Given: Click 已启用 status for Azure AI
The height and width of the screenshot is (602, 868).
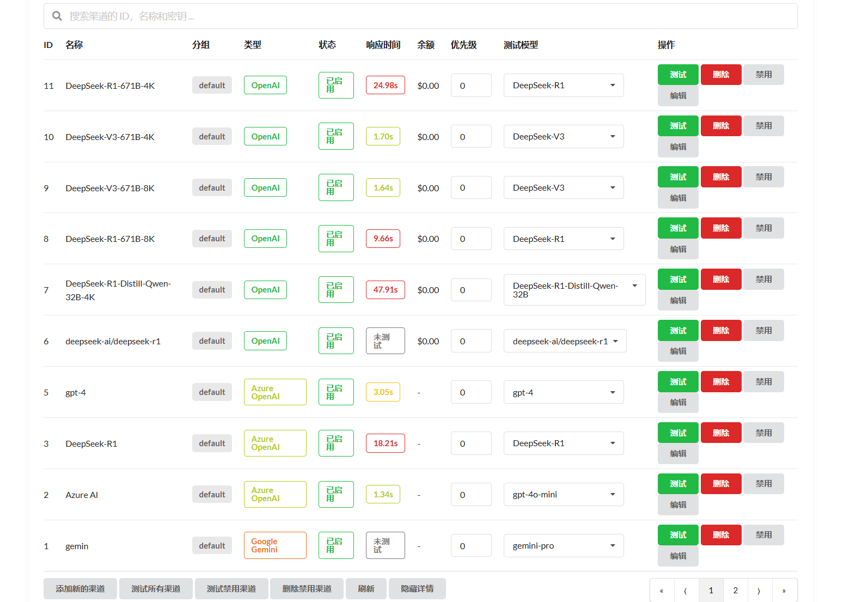Looking at the screenshot, I should click(336, 495).
